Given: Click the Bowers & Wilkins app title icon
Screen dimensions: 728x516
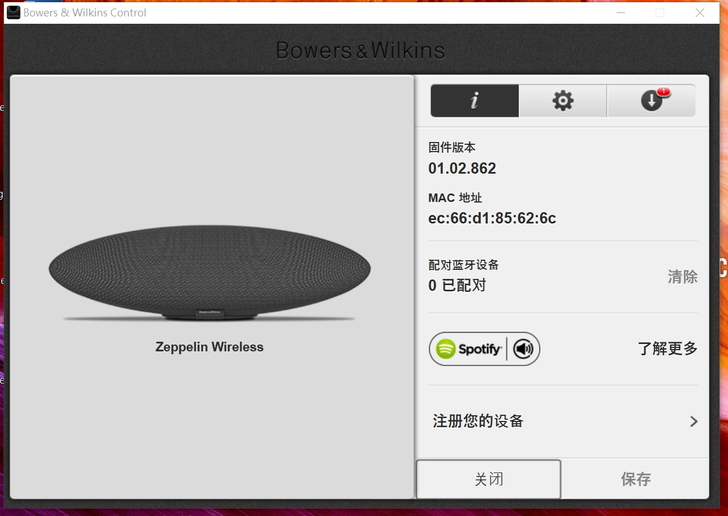Looking at the screenshot, I should [13, 13].
